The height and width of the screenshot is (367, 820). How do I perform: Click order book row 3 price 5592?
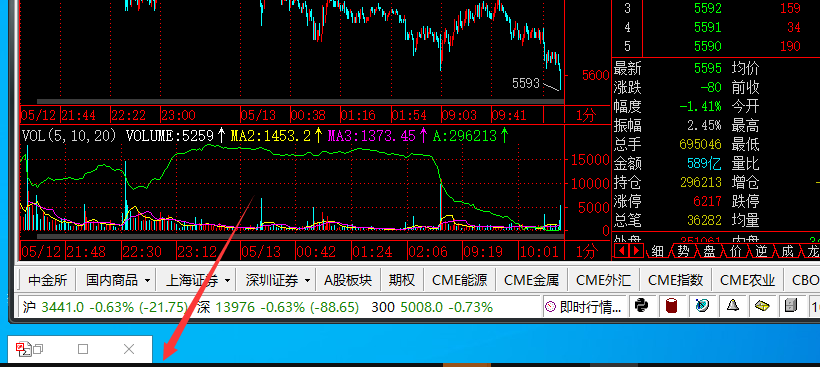(x=708, y=8)
